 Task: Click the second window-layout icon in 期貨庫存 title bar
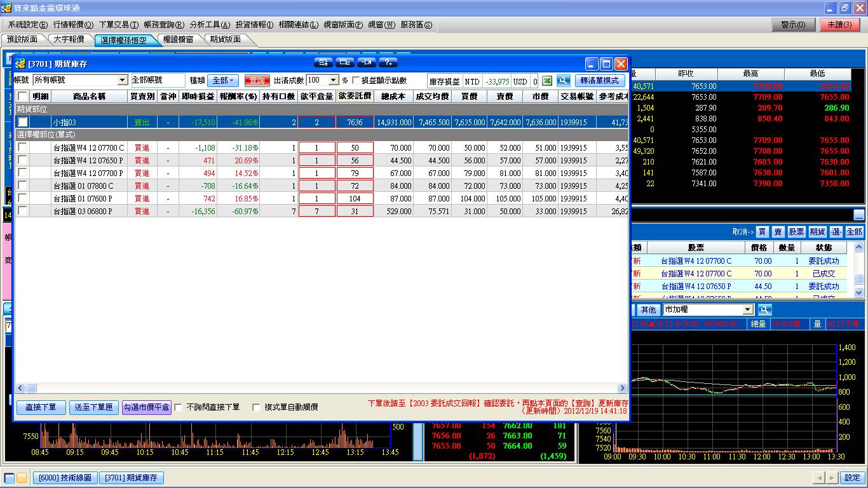coord(345,62)
